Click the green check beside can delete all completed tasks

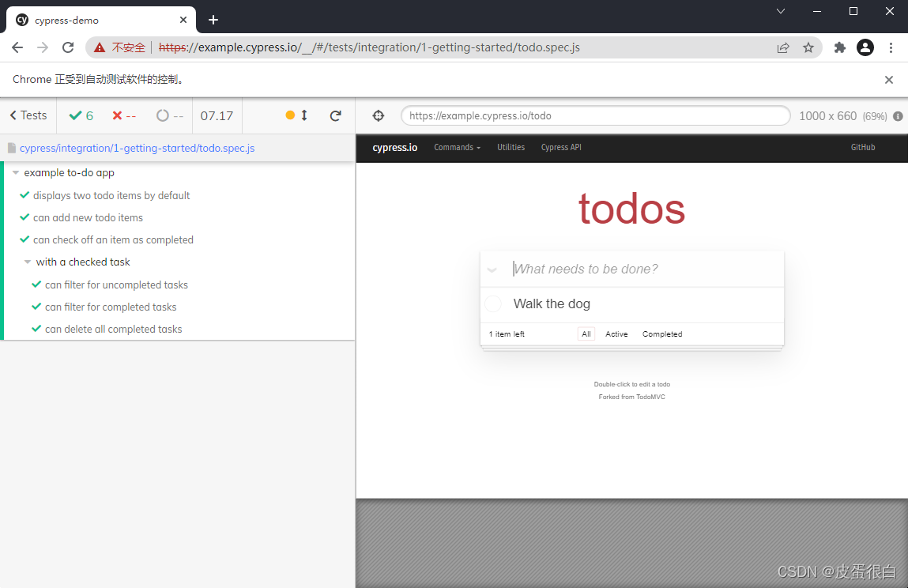tap(36, 329)
